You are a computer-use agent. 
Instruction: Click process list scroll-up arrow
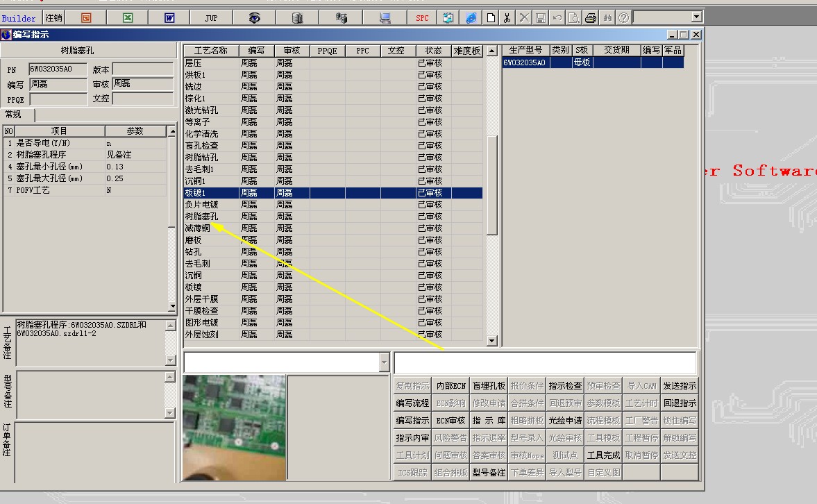[491, 51]
